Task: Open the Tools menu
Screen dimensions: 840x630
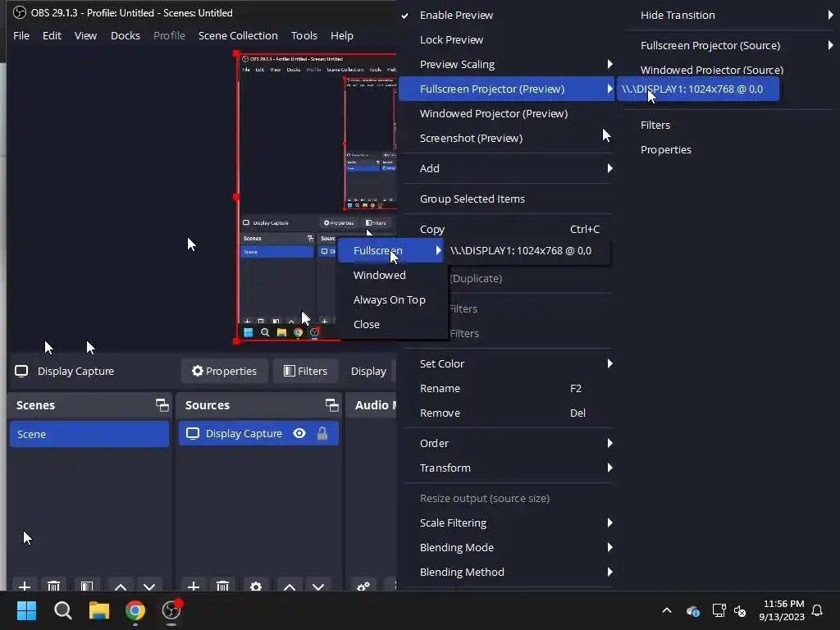Action: tap(304, 35)
